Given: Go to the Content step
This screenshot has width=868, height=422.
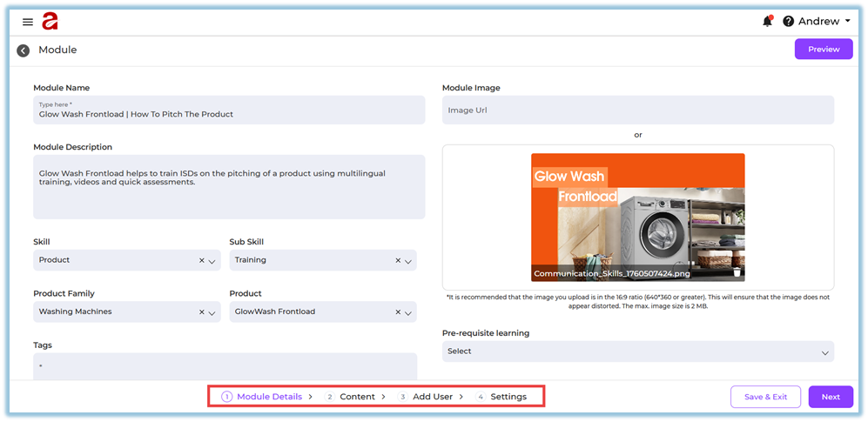Looking at the screenshot, I should (356, 397).
